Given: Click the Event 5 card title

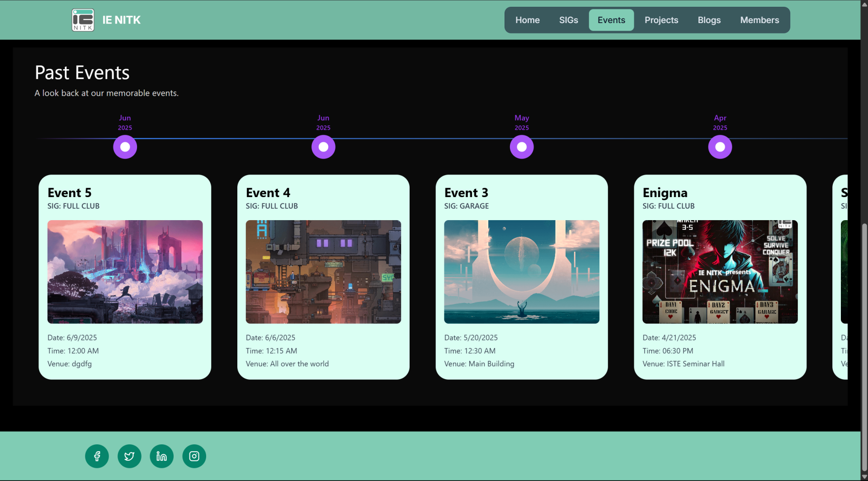Looking at the screenshot, I should pos(70,193).
